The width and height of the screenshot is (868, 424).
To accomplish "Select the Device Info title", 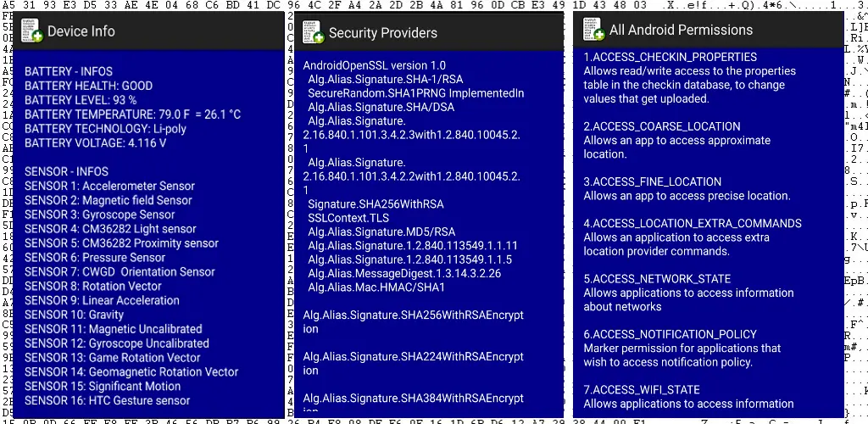I will coord(81,31).
